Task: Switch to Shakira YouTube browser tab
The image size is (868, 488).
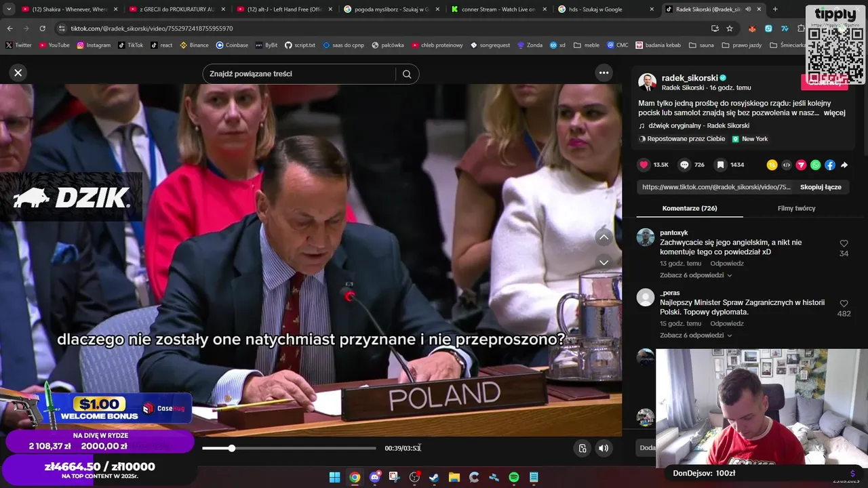Action: [x=71, y=9]
